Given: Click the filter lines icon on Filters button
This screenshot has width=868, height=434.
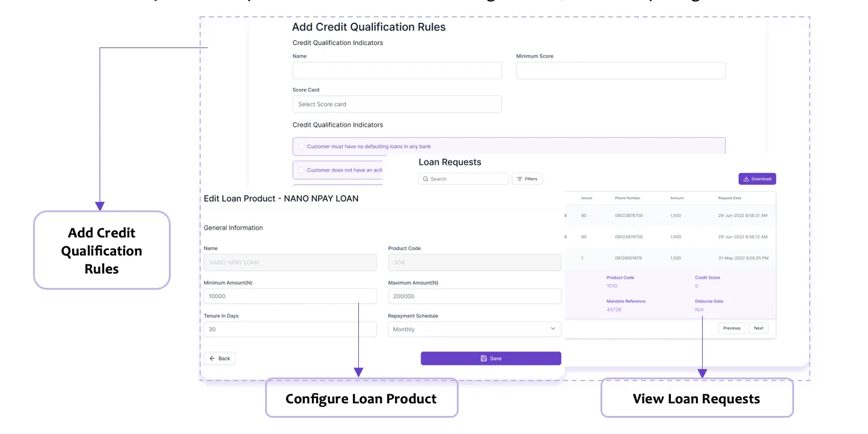Looking at the screenshot, I should (519, 179).
